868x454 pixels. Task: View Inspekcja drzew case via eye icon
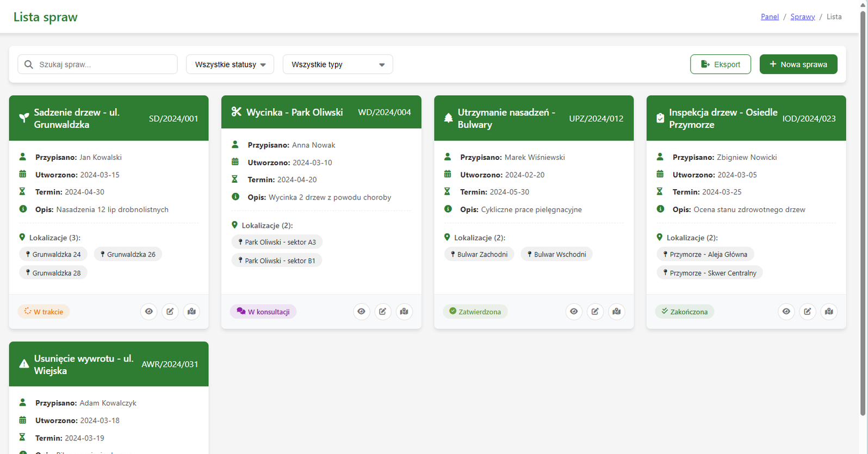tap(786, 312)
